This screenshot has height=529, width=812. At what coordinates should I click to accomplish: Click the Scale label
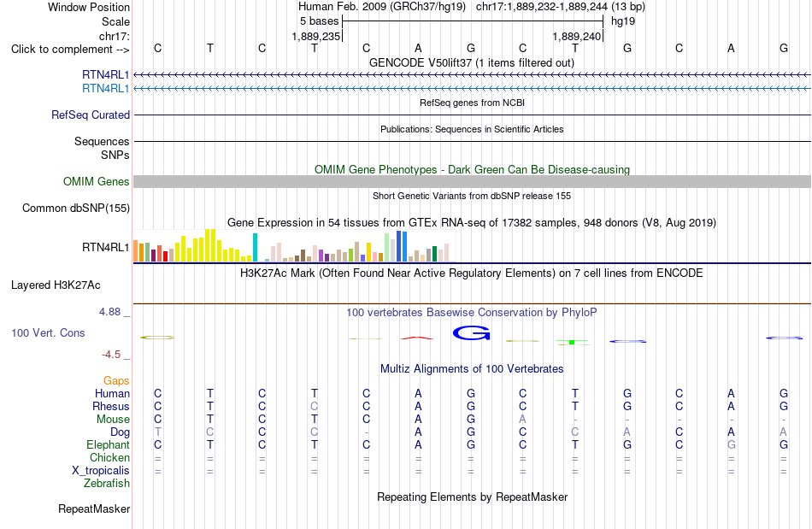point(116,21)
